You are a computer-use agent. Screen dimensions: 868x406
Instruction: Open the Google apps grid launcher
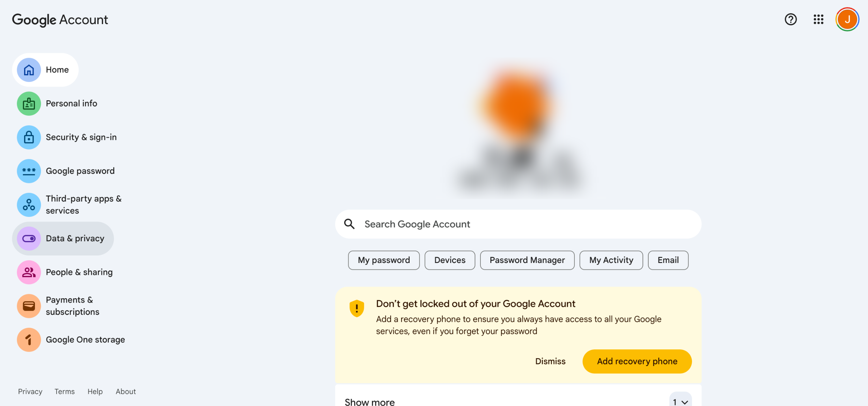point(818,20)
